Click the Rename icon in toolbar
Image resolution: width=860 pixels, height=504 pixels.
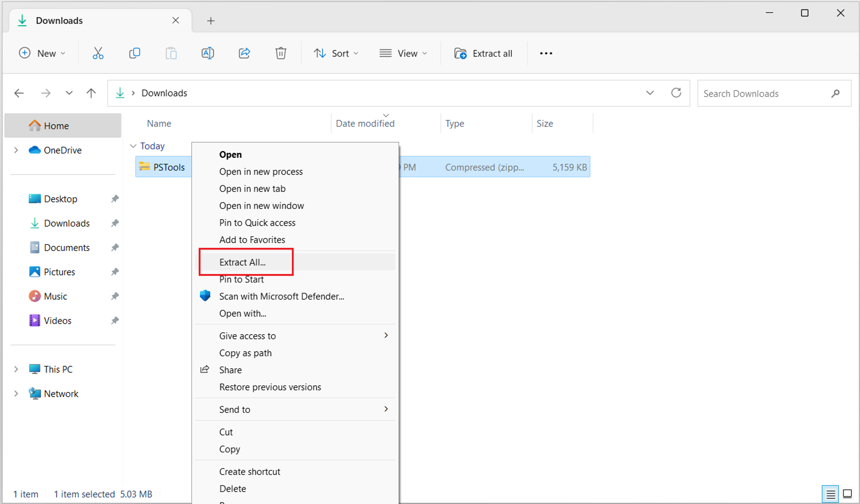pyautogui.click(x=207, y=53)
